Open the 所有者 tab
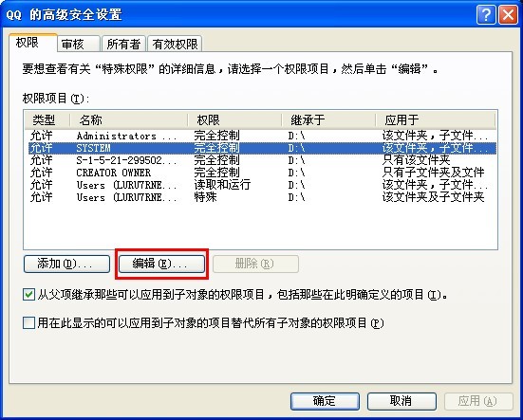The height and width of the screenshot is (420, 523). point(123,44)
